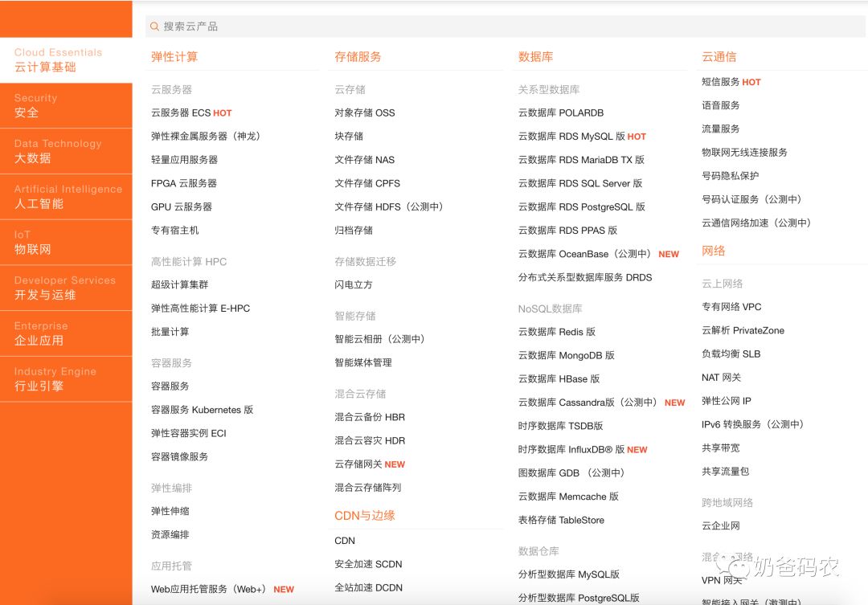Open GPU 云服务器 link
This screenshot has height=605, width=868.
[x=182, y=207]
